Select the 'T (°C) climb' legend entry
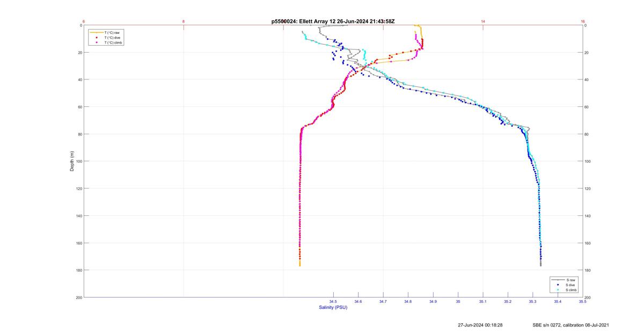This screenshot has height=334, width=644. coord(114,42)
